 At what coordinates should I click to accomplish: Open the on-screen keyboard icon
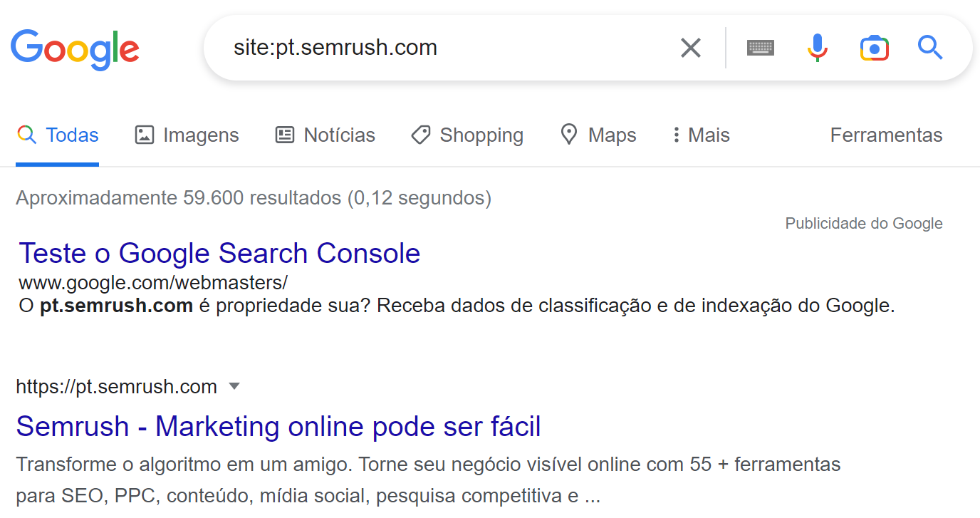tap(760, 48)
